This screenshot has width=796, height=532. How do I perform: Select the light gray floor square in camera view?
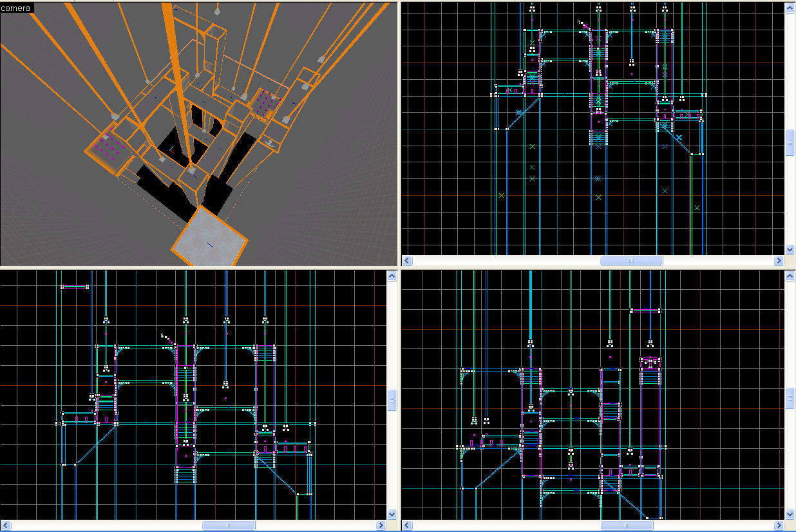tap(209, 237)
